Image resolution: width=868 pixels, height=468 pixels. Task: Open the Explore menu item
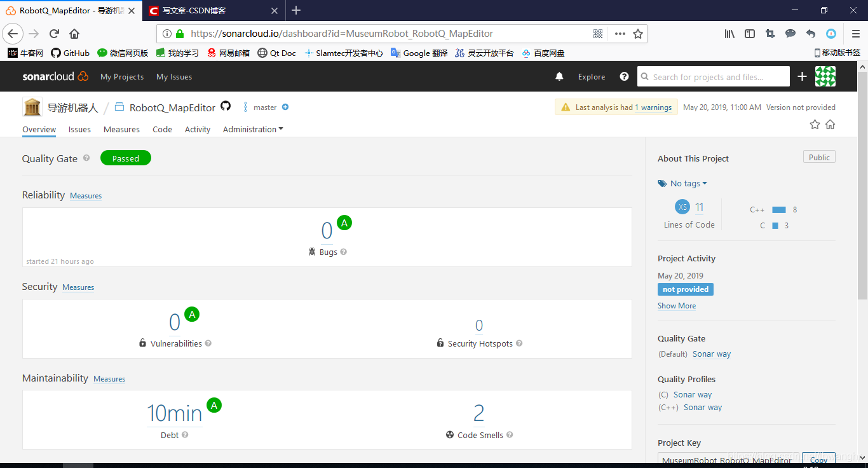click(592, 76)
